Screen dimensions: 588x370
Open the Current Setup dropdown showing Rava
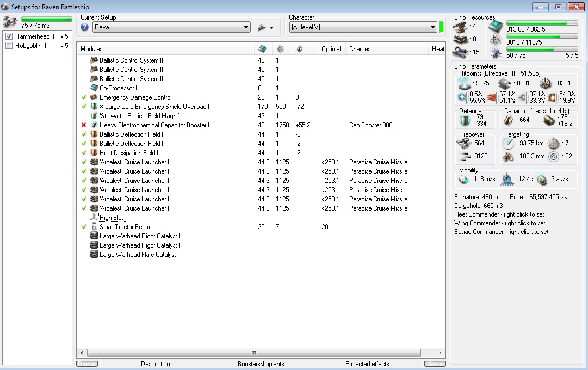pyautogui.click(x=171, y=27)
